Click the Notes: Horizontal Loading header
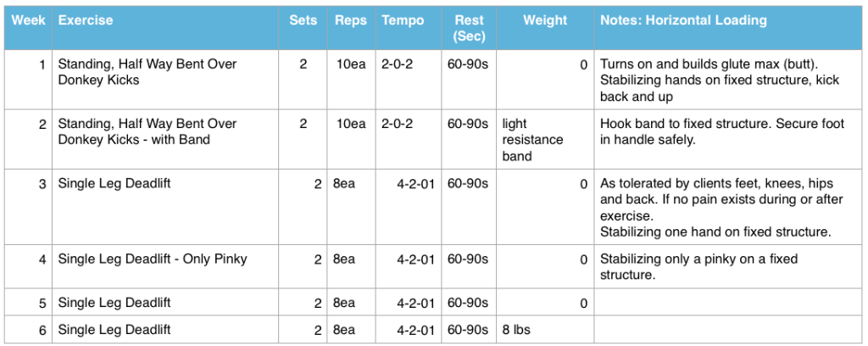The width and height of the screenshot is (868, 346). [x=729, y=28]
